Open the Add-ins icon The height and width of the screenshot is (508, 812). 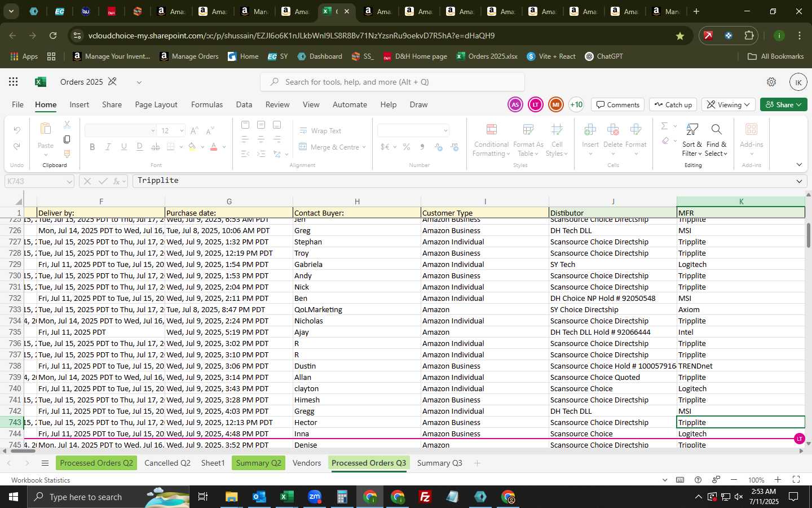pos(751,130)
